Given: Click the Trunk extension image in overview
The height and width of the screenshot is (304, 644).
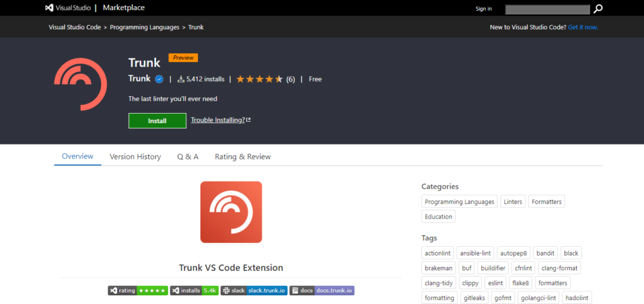Looking at the screenshot, I should coord(231,212).
